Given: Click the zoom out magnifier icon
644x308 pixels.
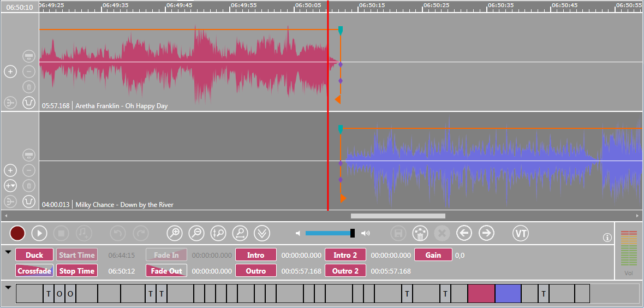Looking at the screenshot, I should [196, 234].
